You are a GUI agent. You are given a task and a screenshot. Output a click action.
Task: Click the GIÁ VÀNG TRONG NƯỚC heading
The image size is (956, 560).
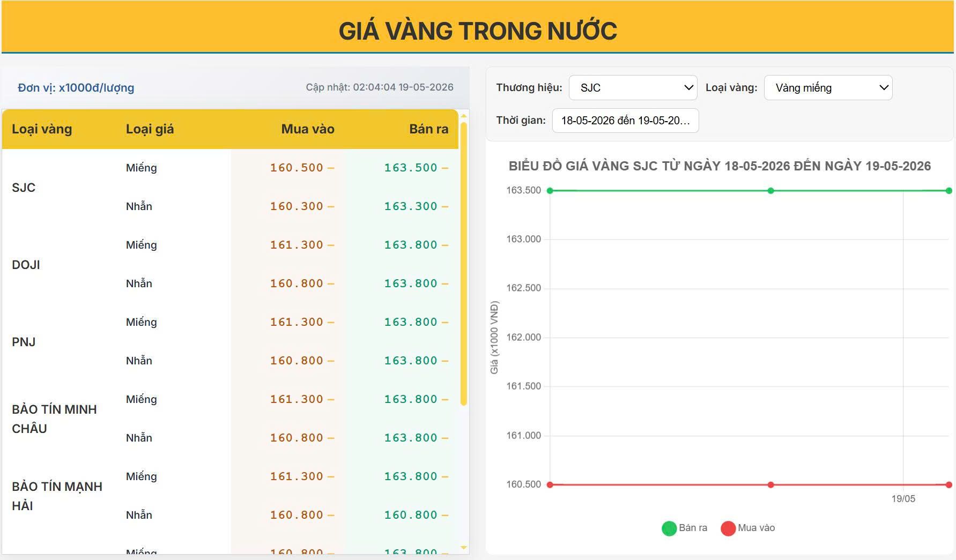478,31
